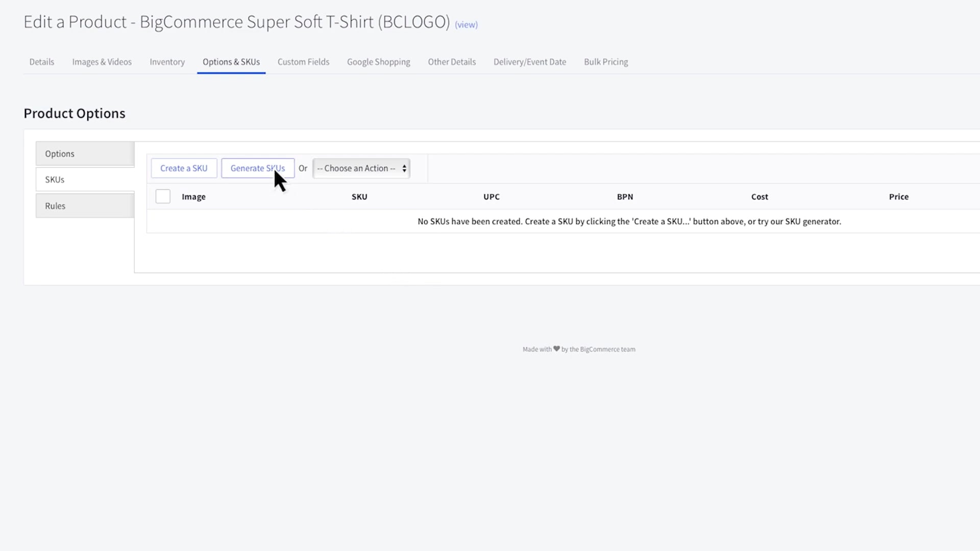Open the Choose an Action dropdown

click(x=361, y=168)
